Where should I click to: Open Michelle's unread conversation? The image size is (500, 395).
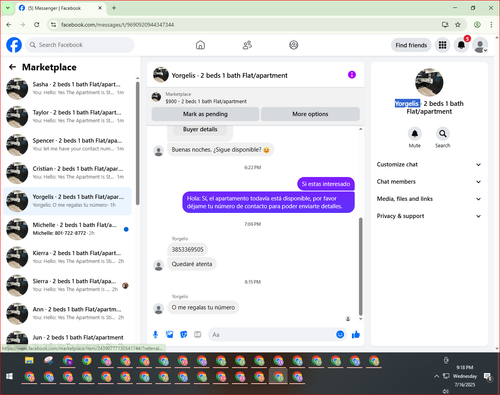coord(68,229)
